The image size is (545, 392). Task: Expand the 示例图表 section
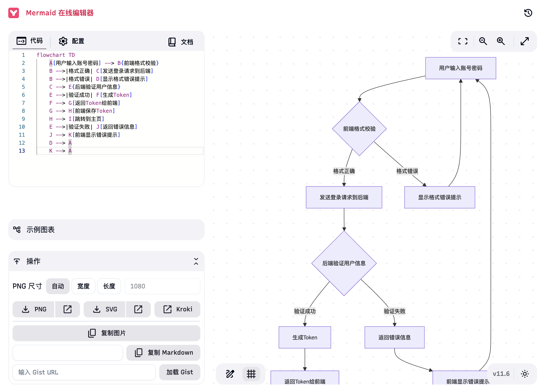pos(106,229)
